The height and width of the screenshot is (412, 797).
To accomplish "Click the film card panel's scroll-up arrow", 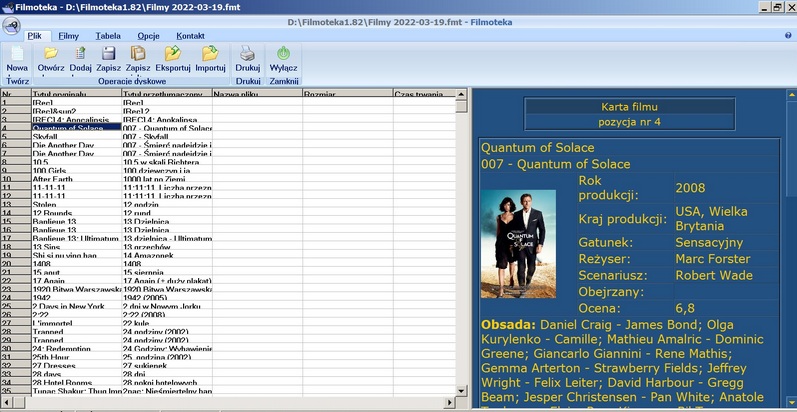I will click(x=791, y=97).
